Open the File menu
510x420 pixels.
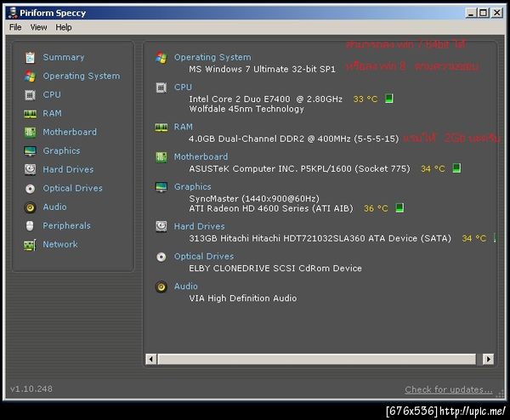pos(15,27)
